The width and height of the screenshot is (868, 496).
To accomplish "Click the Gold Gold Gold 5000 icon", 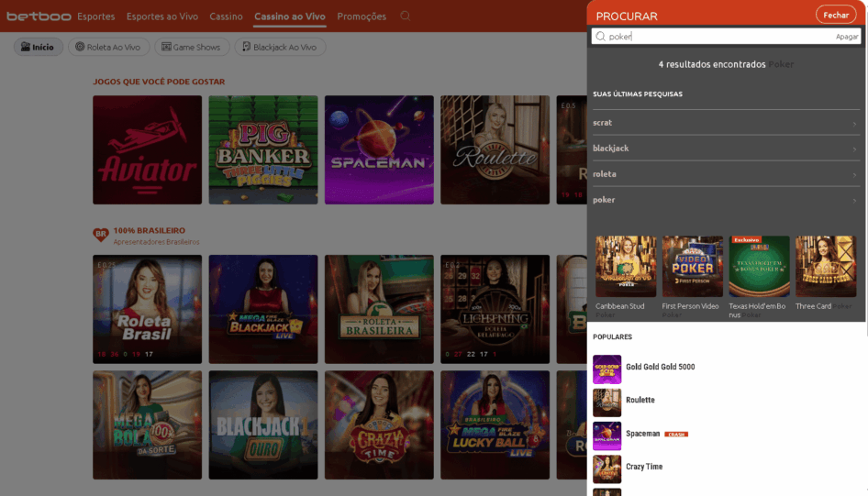I will (606, 369).
